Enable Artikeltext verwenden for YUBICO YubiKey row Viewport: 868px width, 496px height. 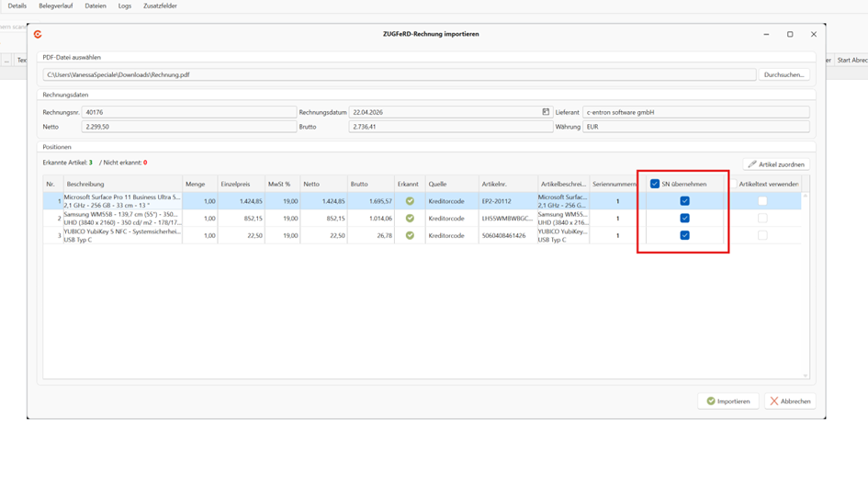762,235
